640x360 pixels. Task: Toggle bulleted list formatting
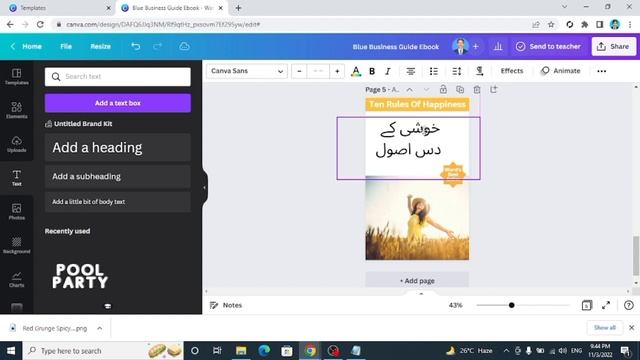[433, 71]
